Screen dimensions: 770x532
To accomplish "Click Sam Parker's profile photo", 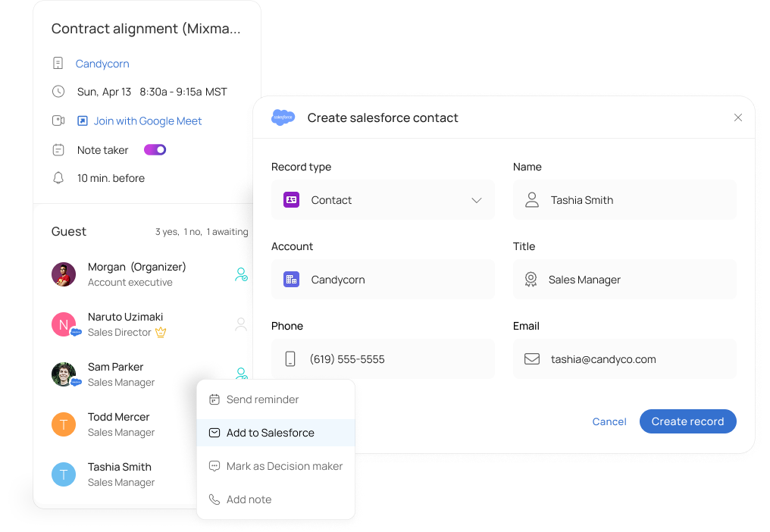I will point(64,374).
